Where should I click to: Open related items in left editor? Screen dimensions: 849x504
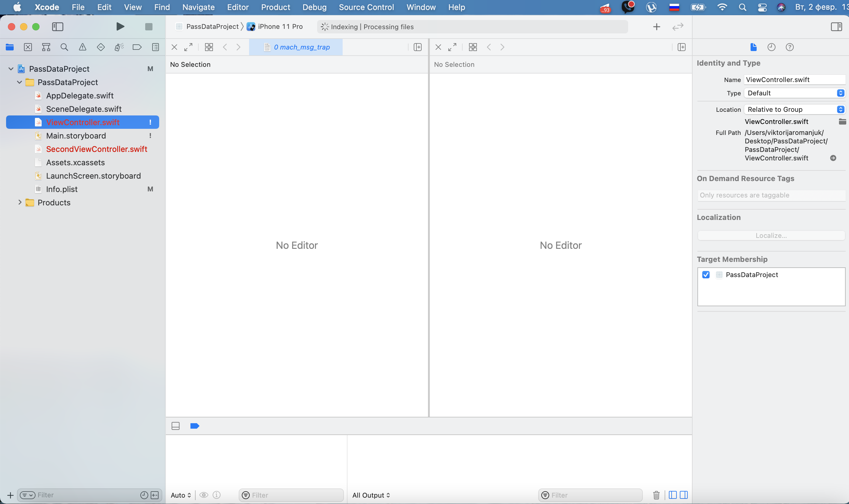[x=209, y=47]
